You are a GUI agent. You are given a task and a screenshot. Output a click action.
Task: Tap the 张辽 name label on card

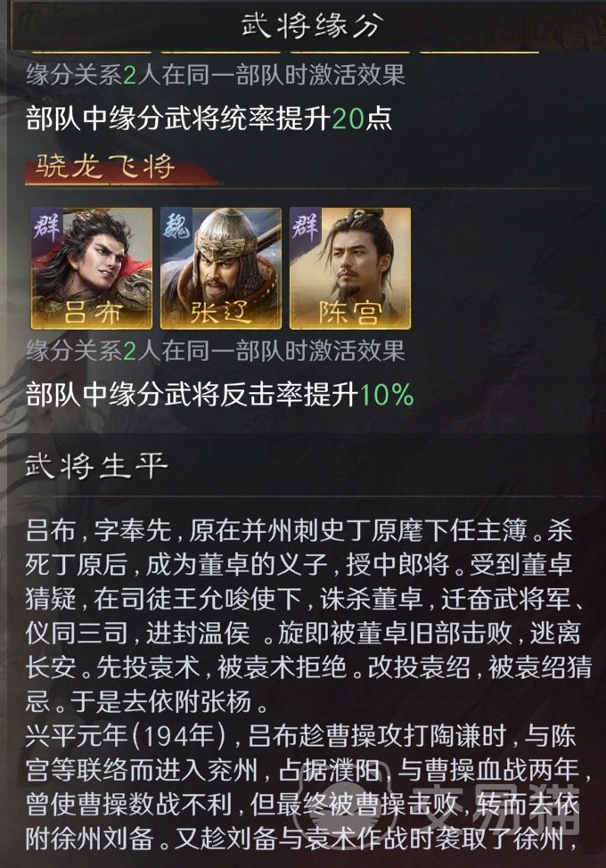[x=221, y=313]
